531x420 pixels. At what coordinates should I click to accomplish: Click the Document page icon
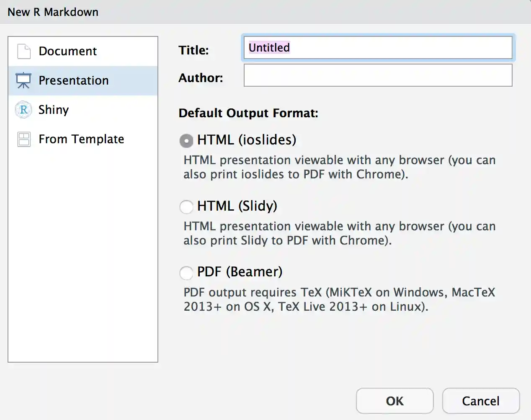click(x=24, y=52)
